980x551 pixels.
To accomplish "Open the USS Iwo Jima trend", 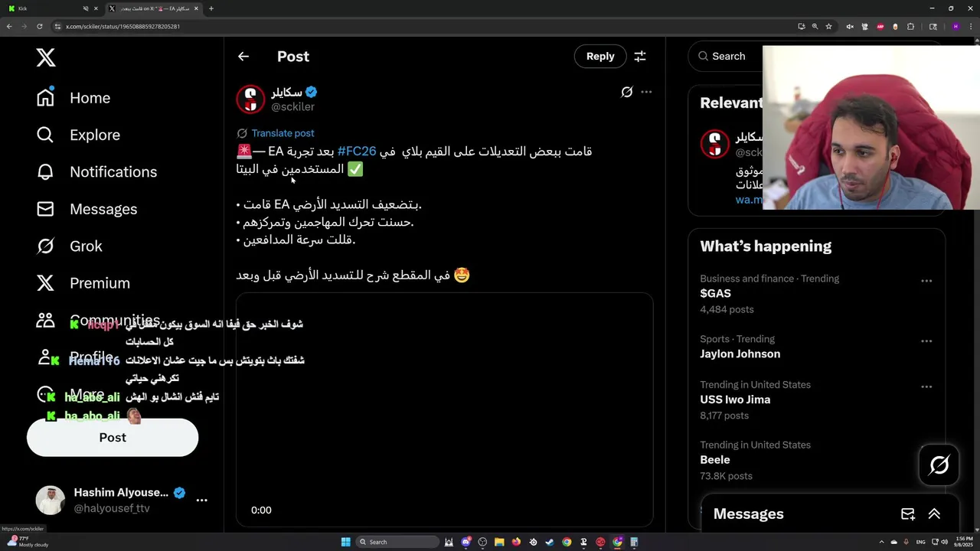I will [735, 399].
